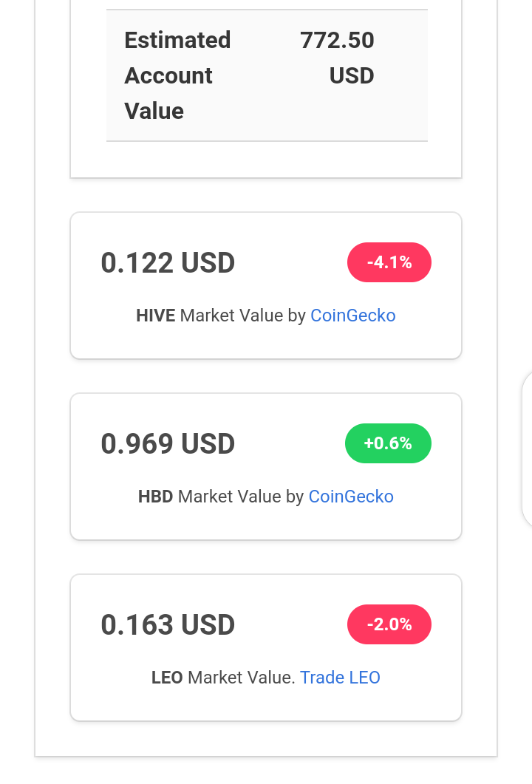Open the CoinGecko link for HIVE
The image size is (532, 784).
pyautogui.click(x=353, y=316)
